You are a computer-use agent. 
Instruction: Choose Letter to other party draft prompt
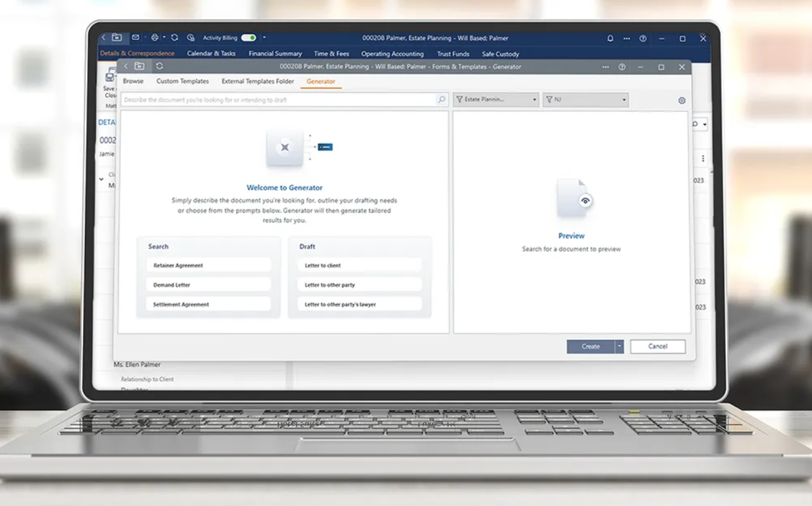[x=360, y=285]
